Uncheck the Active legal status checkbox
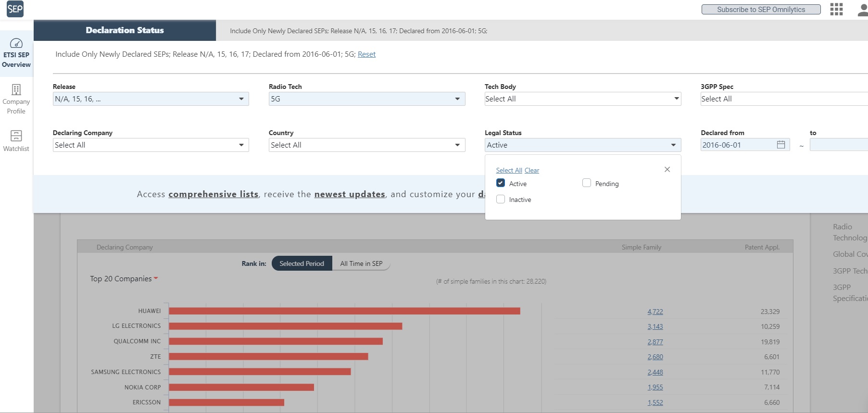The width and height of the screenshot is (868, 413). [501, 183]
